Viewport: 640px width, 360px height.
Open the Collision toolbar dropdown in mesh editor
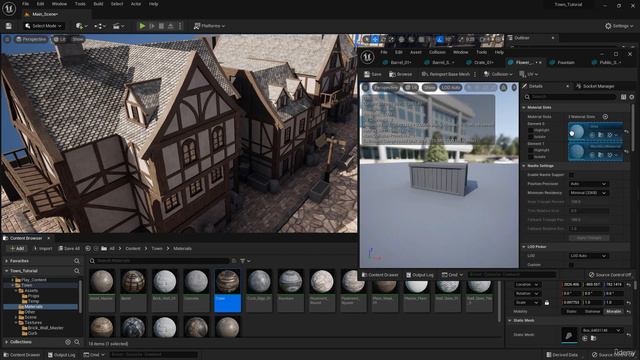coord(498,74)
